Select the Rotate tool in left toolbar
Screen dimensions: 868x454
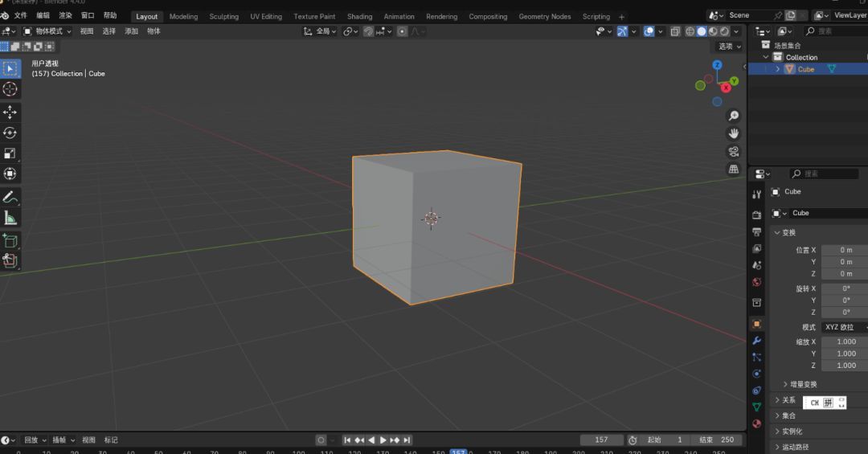point(10,133)
